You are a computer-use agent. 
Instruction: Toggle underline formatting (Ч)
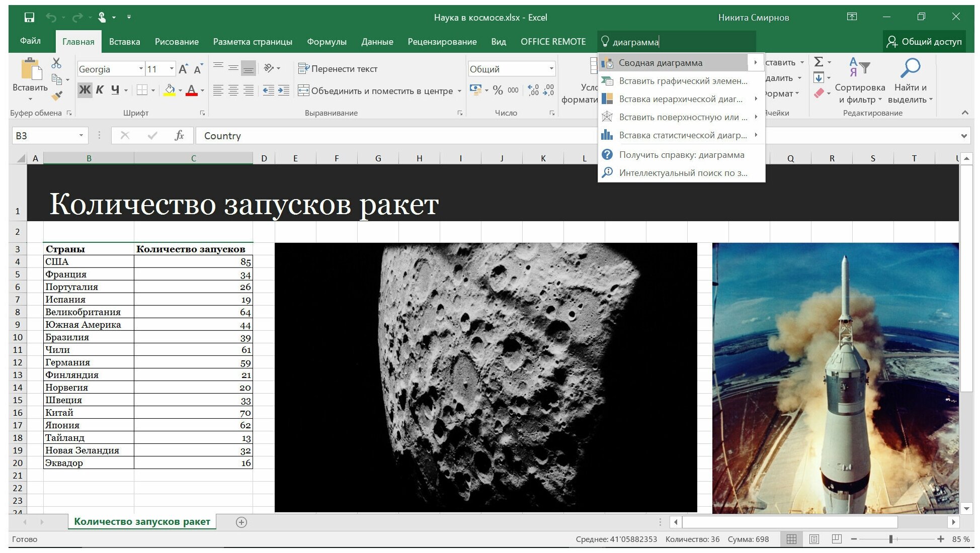coord(115,90)
